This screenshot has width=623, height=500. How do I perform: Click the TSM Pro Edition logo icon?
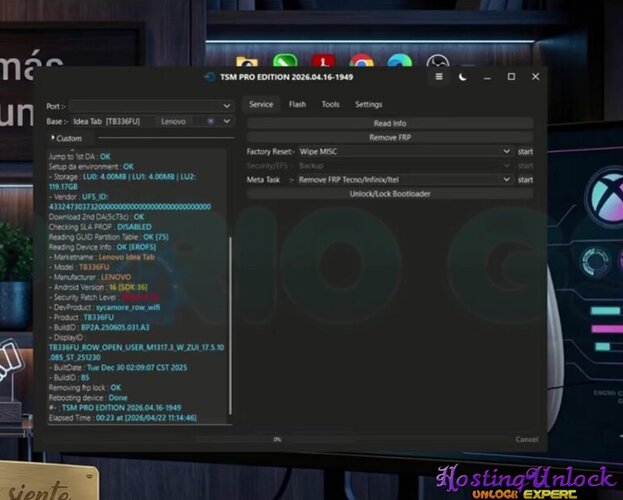(x=210, y=77)
